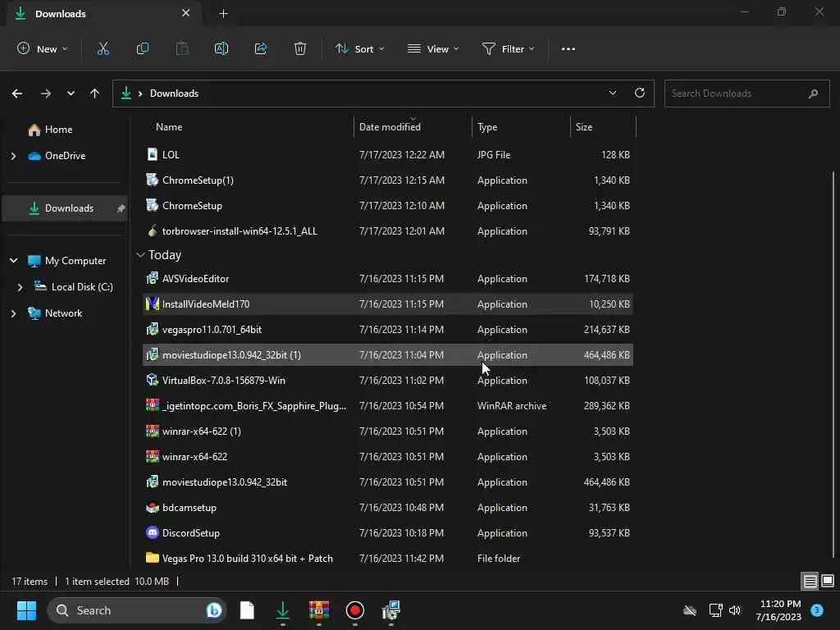Open the Sort options dropdown
Viewport: 840px width, 630px height.
360,48
